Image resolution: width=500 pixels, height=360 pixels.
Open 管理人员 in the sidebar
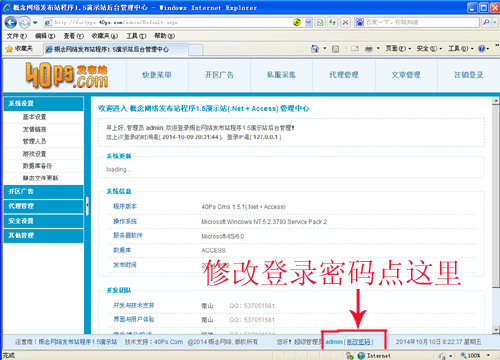(34, 141)
